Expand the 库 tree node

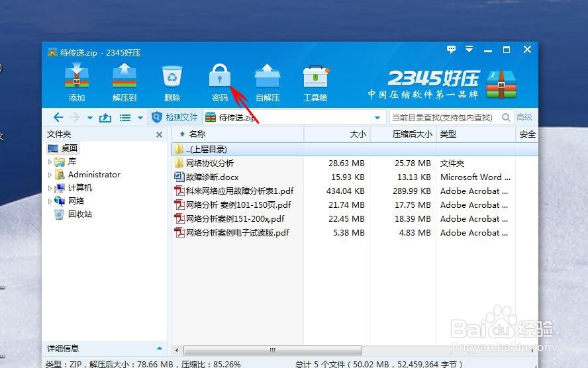tap(50, 162)
